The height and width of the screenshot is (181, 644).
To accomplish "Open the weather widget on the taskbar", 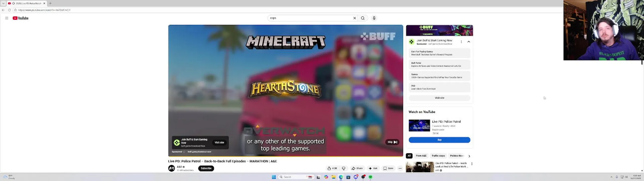I will click(9, 177).
